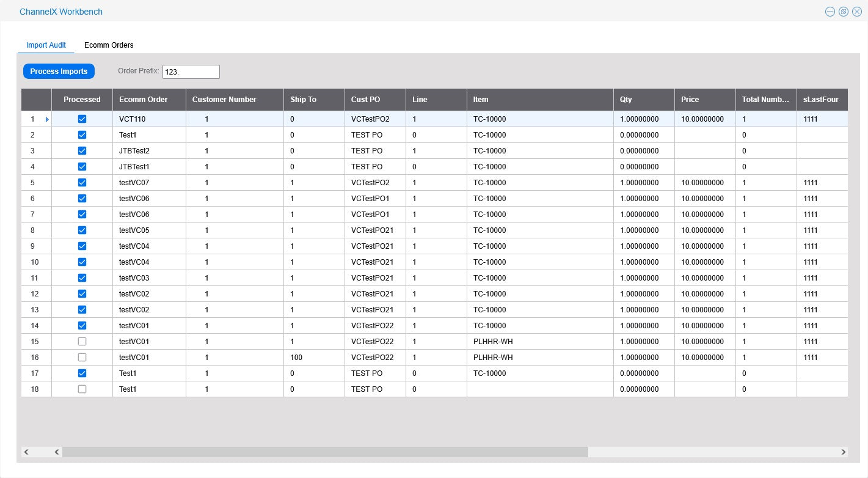This screenshot has height=478, width=868.
Task: Click the horizontal scrollbar thumb
Action: click(324, 452)
